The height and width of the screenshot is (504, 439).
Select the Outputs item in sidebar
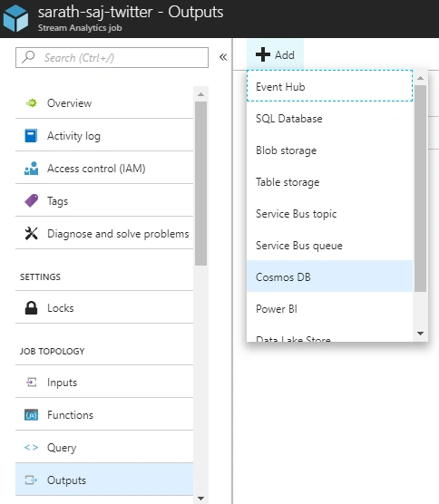[x=104, y=480]
